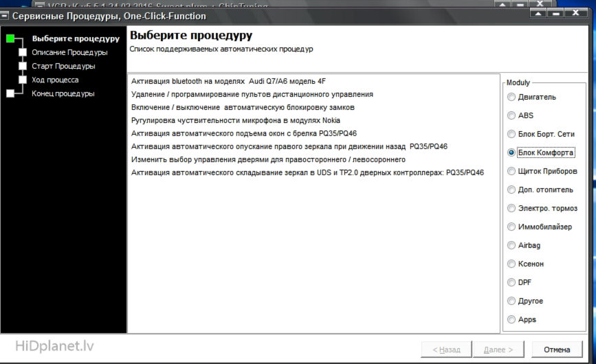Choose the Блок Борт. Сети radio option
This screenshot has width=596, height=364.
coord(511,134)
